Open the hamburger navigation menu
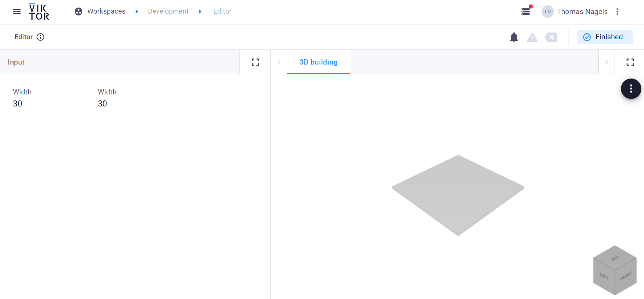The height and width of the screenshot is (299, 644). coord(17,12)
